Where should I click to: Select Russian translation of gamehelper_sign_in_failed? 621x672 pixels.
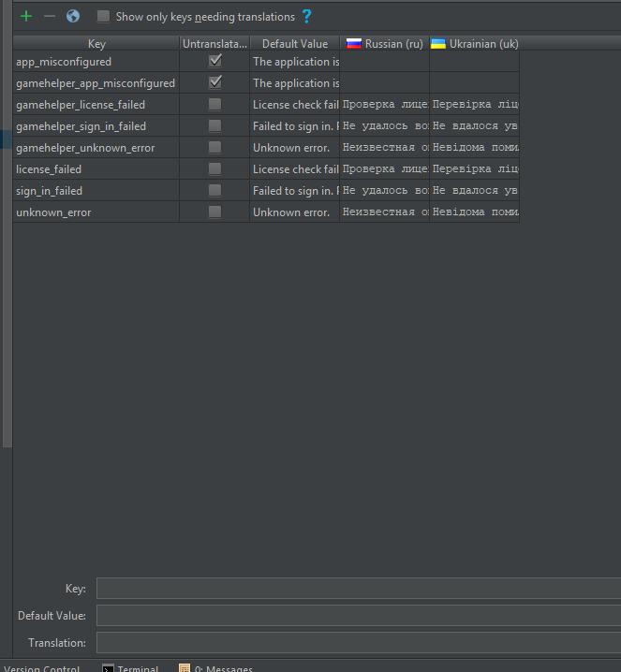click(385, 126)
